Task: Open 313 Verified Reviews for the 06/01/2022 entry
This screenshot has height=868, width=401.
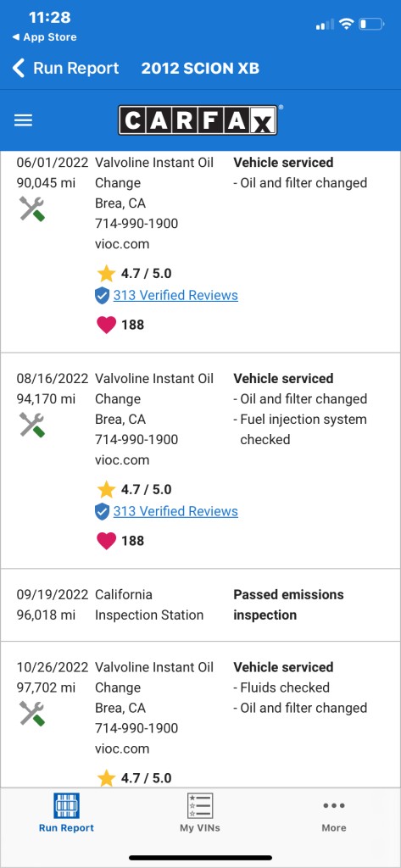Action: coord(175,296)
